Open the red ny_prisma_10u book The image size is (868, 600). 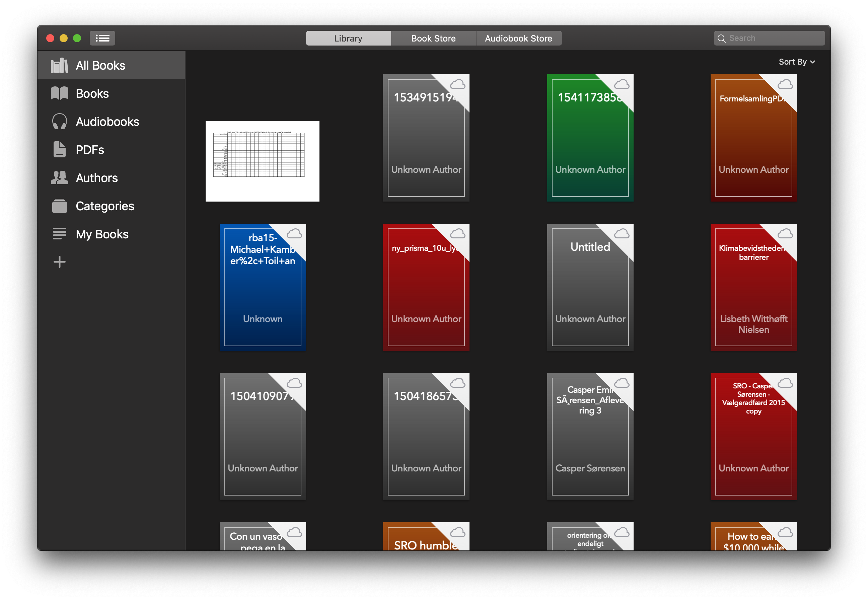426,287
